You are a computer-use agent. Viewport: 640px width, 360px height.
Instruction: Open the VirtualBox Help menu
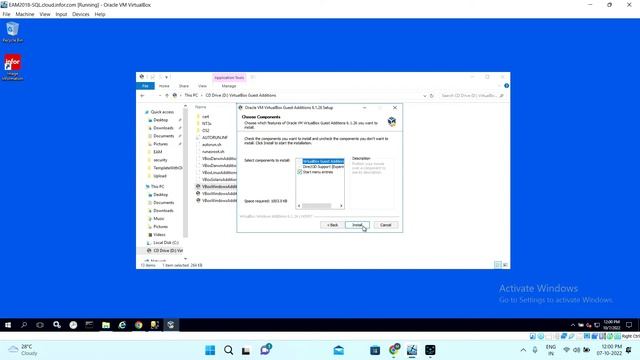100,14
